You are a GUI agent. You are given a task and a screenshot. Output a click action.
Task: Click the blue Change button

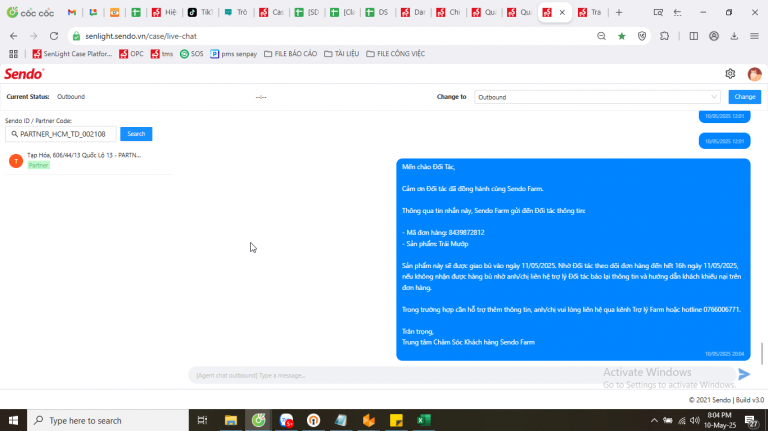coord(744,97)
